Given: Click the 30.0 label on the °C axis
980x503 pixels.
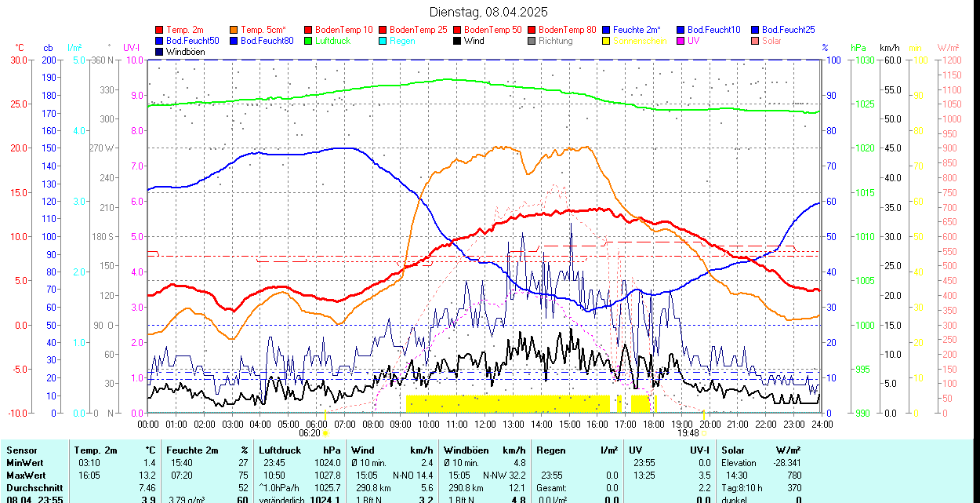Looking at the screenshot, I should click(18, 60).
